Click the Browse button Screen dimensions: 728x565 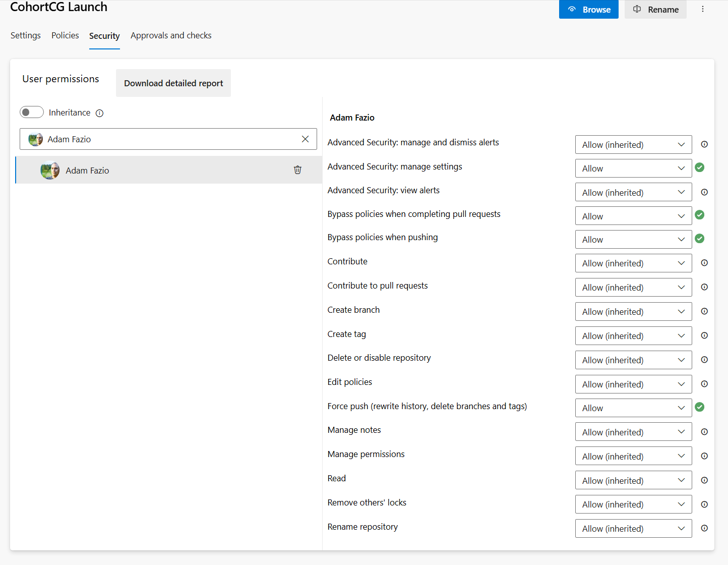click(x=589, y=10)
